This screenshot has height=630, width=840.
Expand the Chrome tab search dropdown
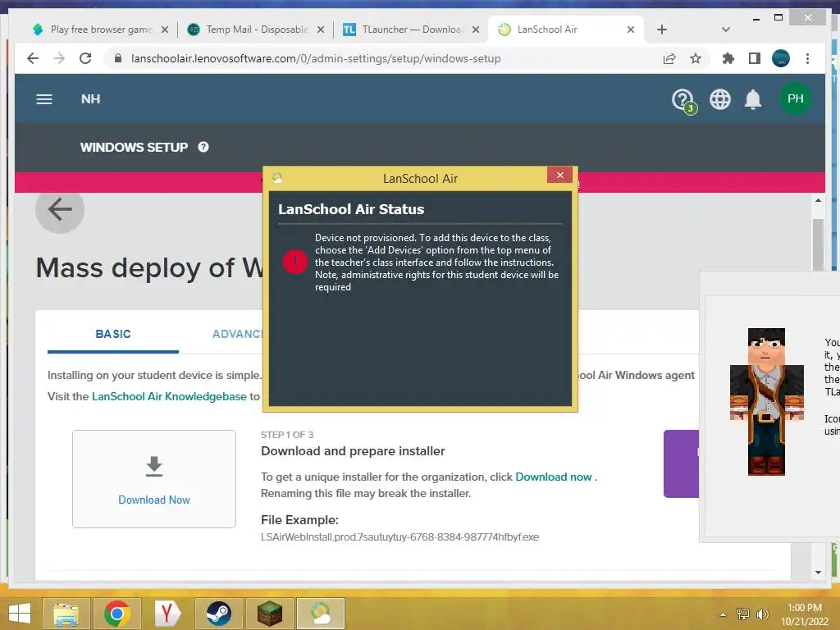[x=725, y=30]
